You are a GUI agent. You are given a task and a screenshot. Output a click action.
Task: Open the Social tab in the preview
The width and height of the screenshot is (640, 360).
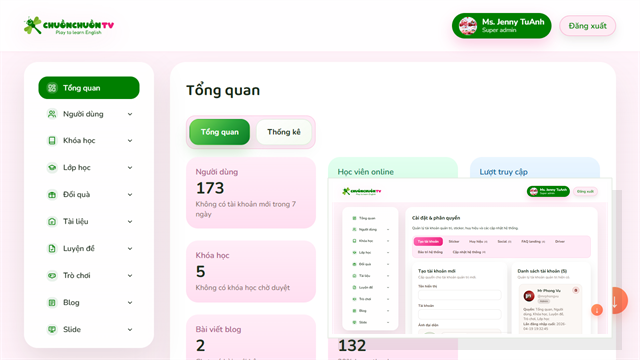[x=504, y=241]
